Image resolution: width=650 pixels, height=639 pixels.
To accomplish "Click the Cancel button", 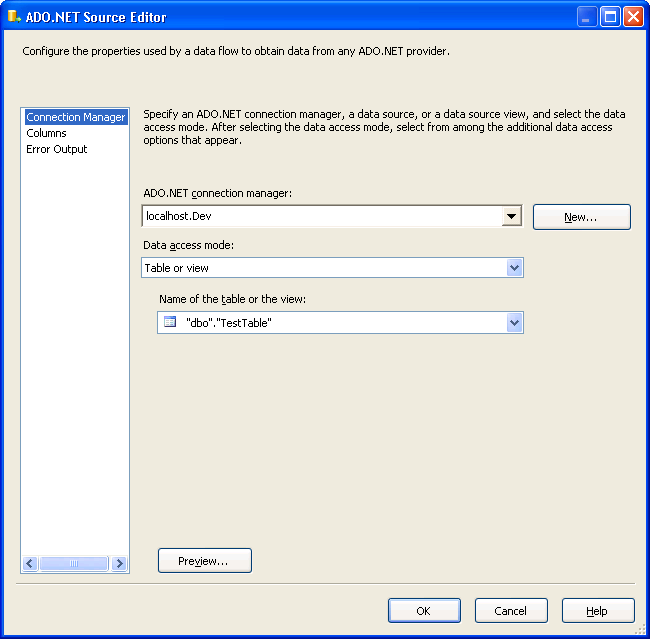I will [511, 610].
